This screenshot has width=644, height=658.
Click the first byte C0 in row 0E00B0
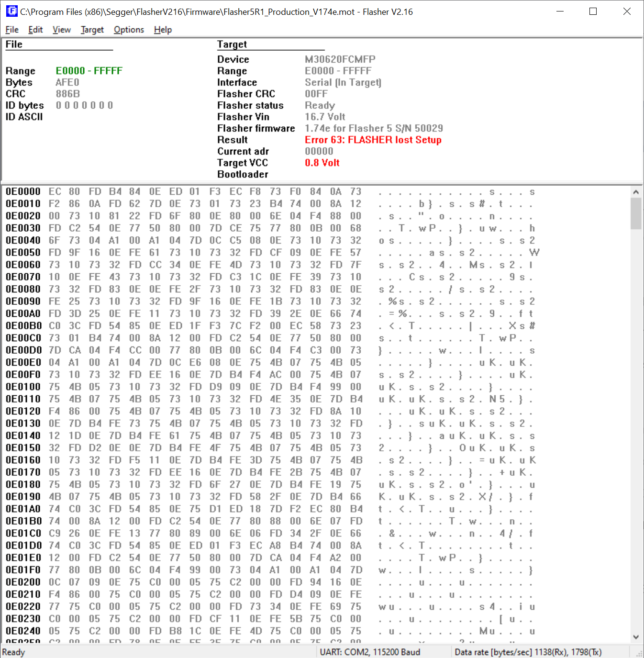pos(55,326)
